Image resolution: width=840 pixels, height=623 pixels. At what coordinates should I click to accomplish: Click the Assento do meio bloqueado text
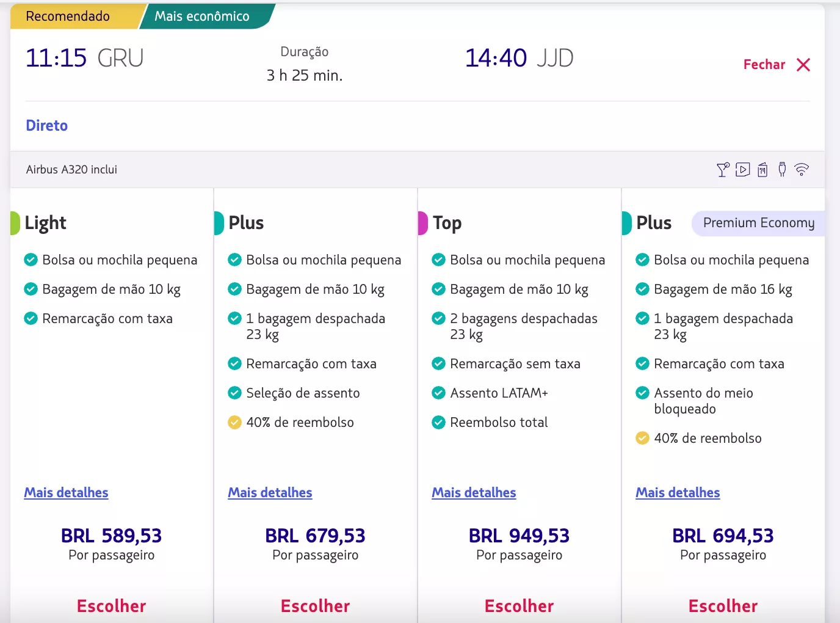pyautogui.click(x=704, y=401)
